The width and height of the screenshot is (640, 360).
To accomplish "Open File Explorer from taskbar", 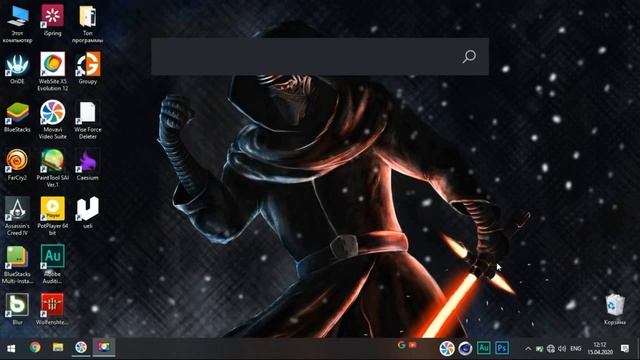I will coord(58,347).
